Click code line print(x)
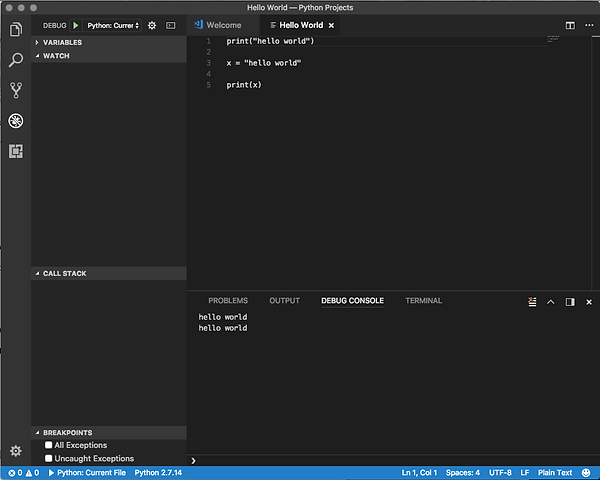Viewport: 600px width, 480px height. click(244, 85)
